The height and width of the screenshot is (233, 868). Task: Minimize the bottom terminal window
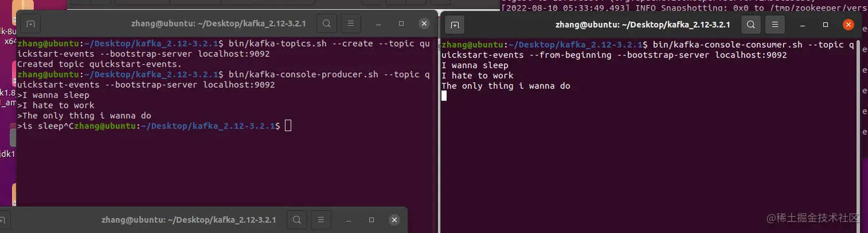[348, 220]
